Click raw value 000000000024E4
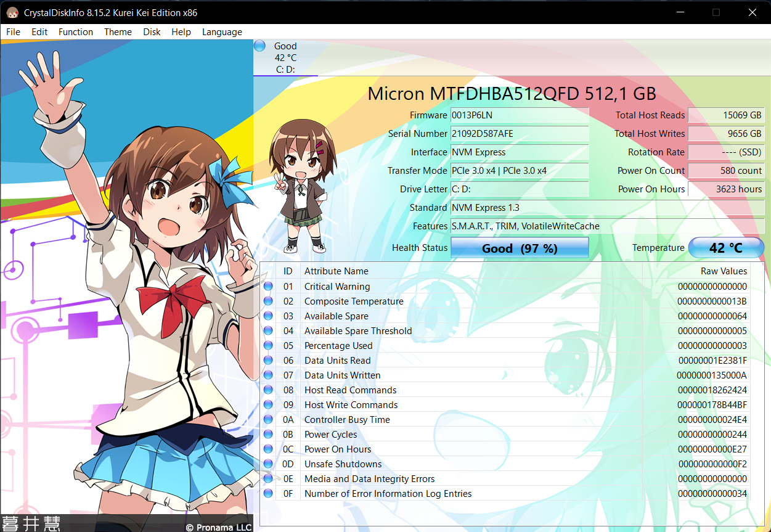The width and height of the screenshot is (771, 532). (712, 420)
